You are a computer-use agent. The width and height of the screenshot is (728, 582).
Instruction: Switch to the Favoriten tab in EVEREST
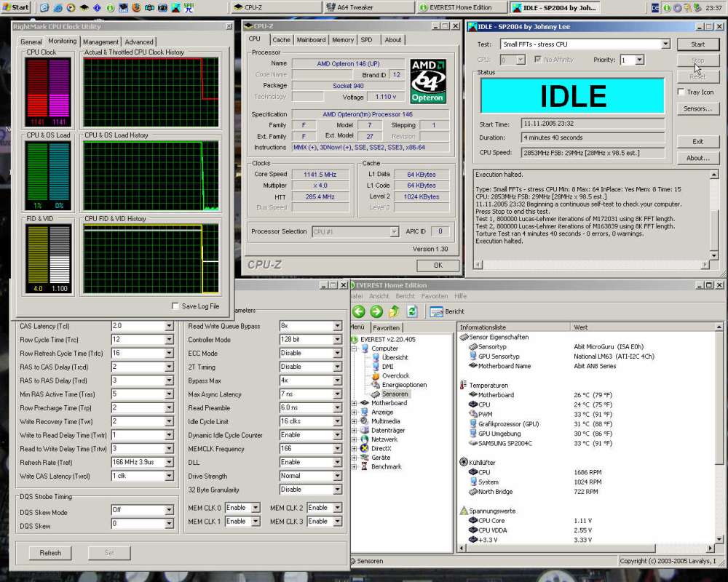point(386,327)
